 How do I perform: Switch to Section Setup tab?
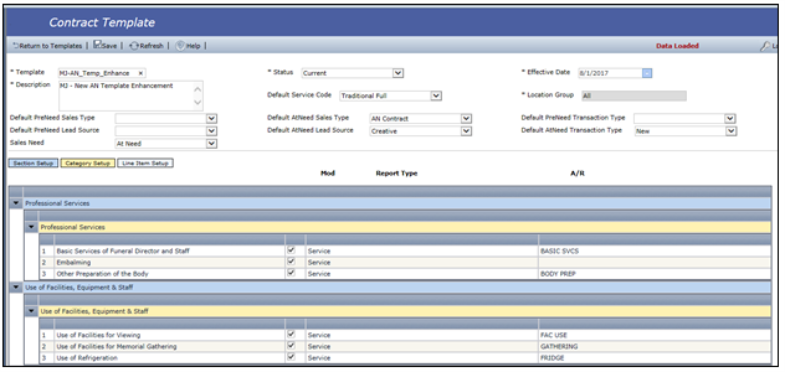point(34,163)
